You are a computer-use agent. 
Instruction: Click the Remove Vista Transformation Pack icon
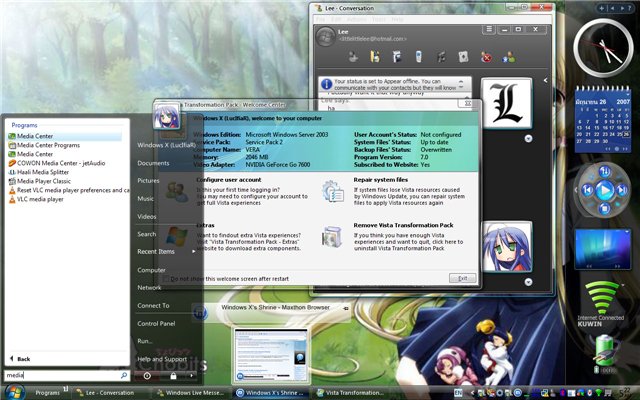(331, 237)
